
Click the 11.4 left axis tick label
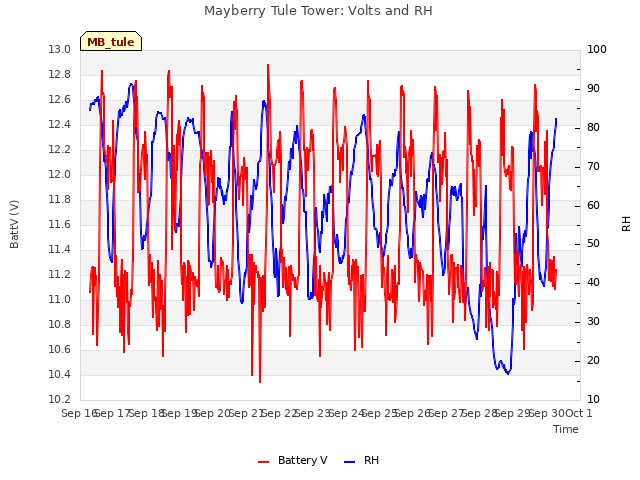click(60, 249)
